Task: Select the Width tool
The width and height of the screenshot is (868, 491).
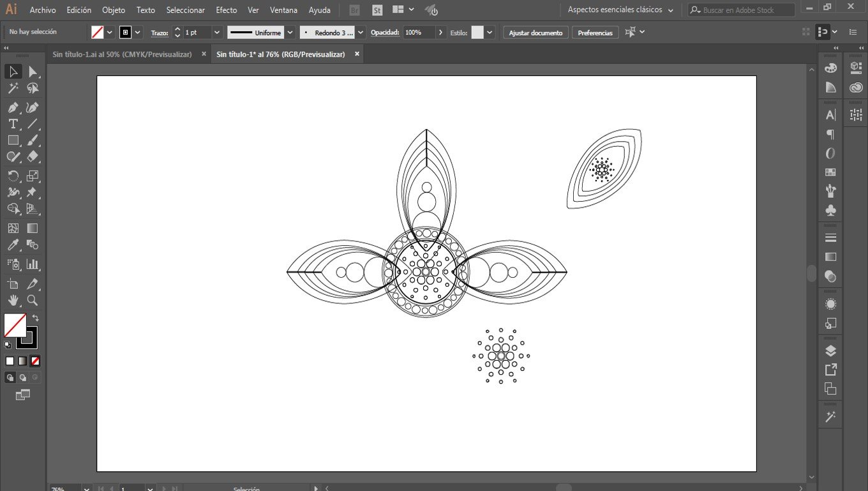Action: [x=13, y=192]
